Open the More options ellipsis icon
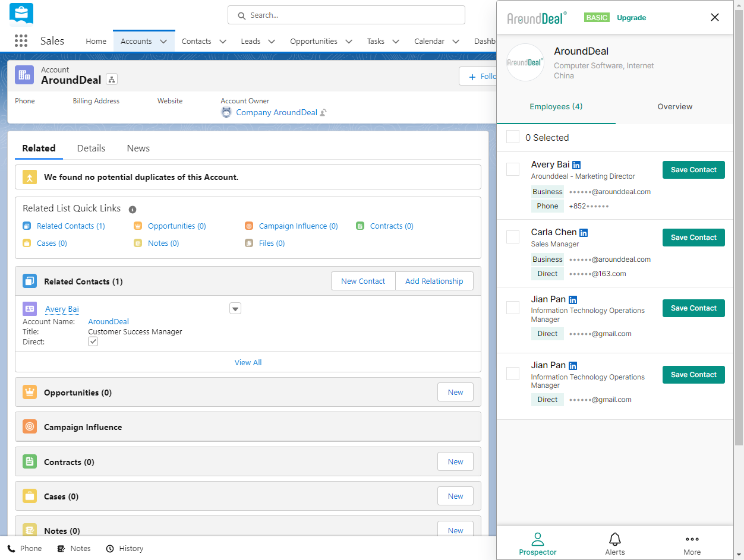744x560 pixels. pos(692,539)
